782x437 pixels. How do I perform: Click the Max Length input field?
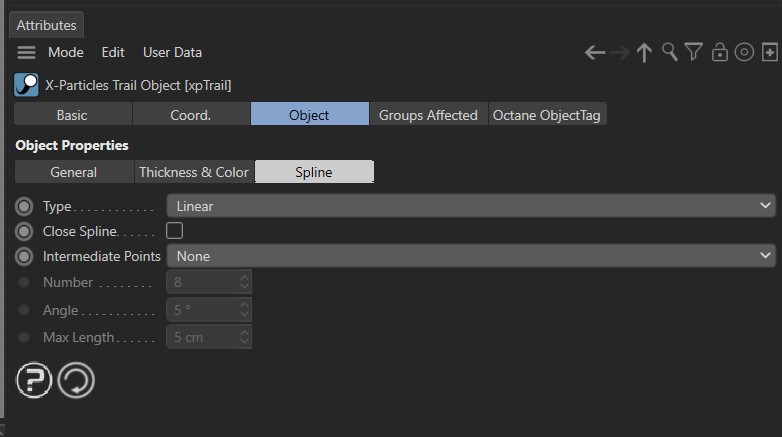coord(203,337)
